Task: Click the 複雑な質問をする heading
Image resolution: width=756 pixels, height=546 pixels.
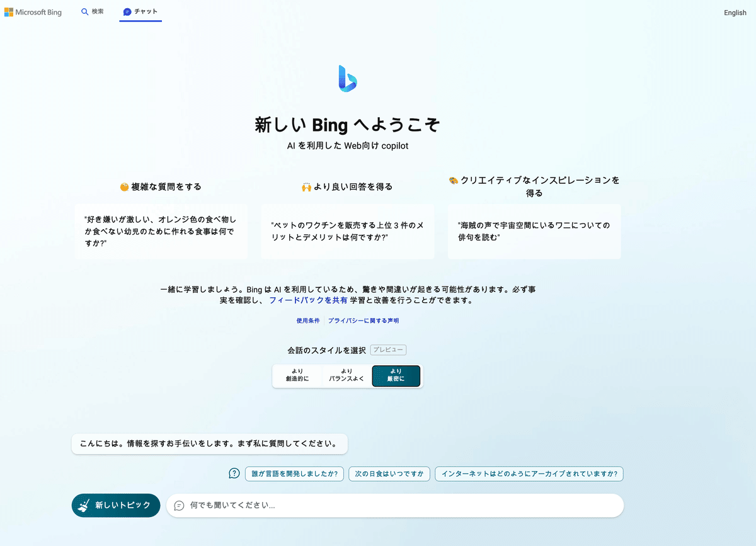Action: click(161, 186)
